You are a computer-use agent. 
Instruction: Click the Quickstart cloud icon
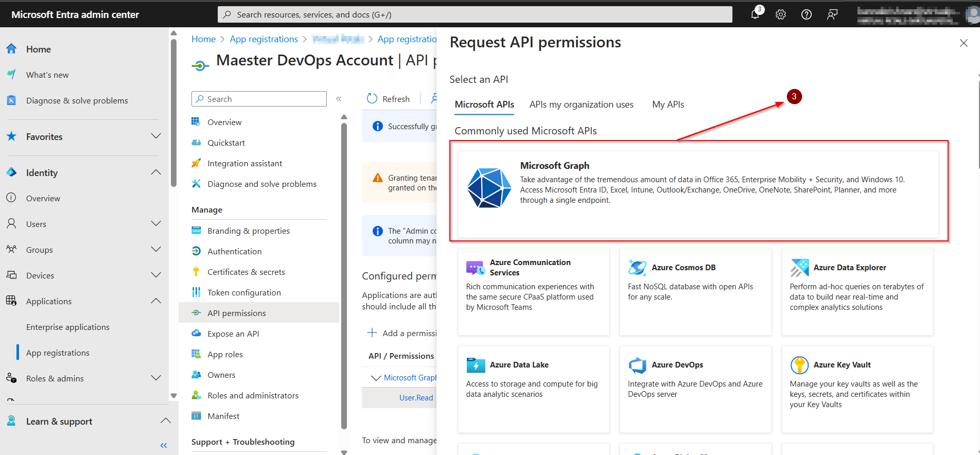pyautogui.click(x=196, y=143)
